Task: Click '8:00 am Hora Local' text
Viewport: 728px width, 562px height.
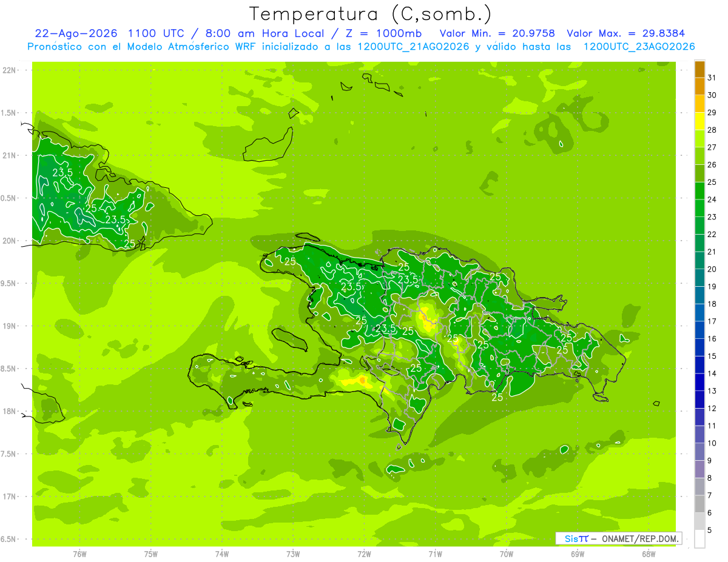Action: pyautogui.click(x=265, y=33)
